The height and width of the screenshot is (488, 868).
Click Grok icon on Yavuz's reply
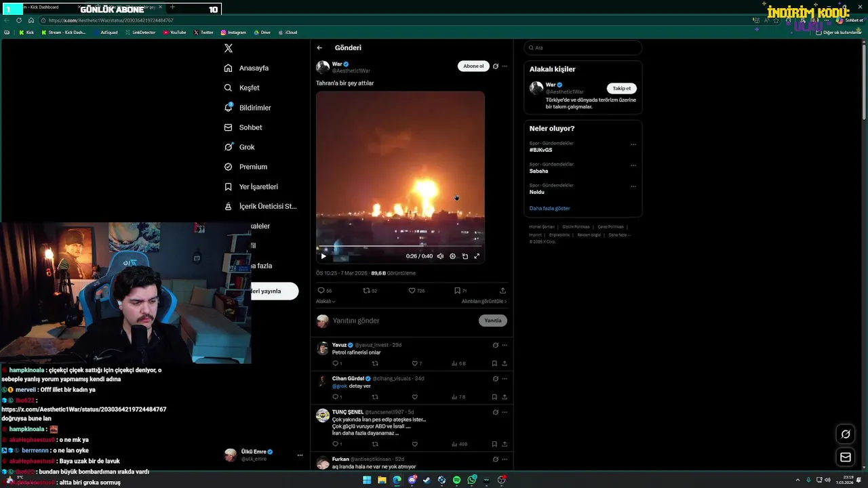(496, 345)
